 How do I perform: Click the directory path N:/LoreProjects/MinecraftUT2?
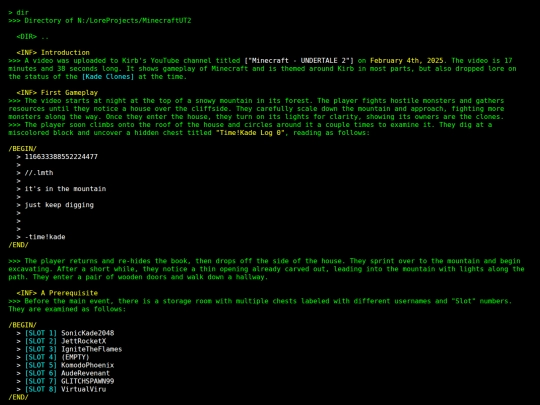click(x=134, y=20)
